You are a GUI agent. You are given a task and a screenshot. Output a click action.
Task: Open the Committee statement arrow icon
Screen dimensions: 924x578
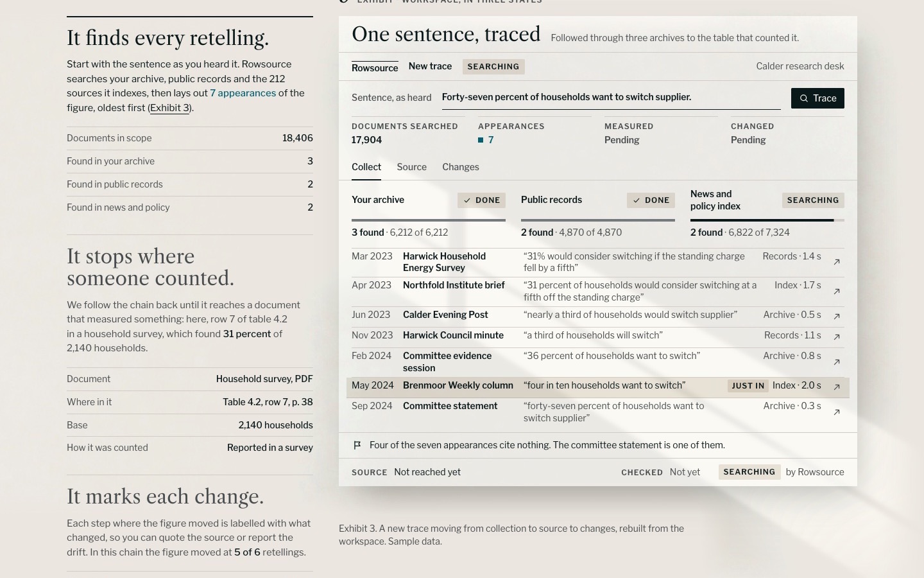pyautogui.click(x=837, y=412)
